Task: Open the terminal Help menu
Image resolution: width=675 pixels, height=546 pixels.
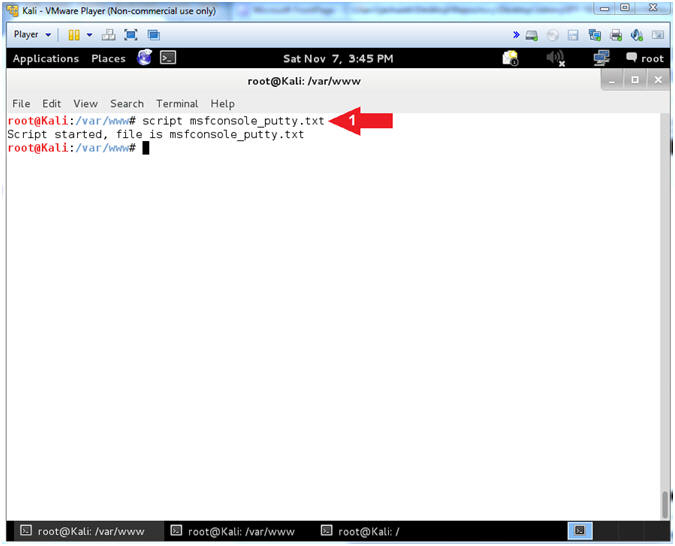Action: coord(222,104)
